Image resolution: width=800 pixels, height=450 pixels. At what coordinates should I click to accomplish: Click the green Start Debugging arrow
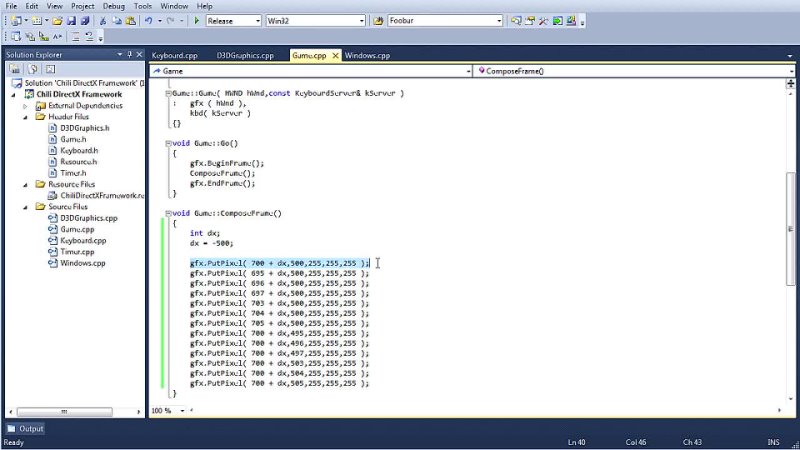[x=196, y=21]
